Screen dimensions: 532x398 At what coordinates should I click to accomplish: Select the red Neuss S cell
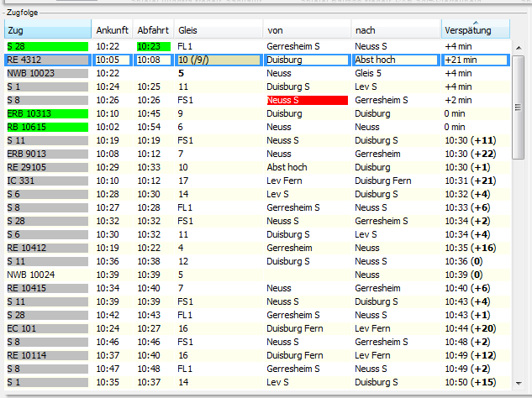pyautogui.click(x=306, y=100)
